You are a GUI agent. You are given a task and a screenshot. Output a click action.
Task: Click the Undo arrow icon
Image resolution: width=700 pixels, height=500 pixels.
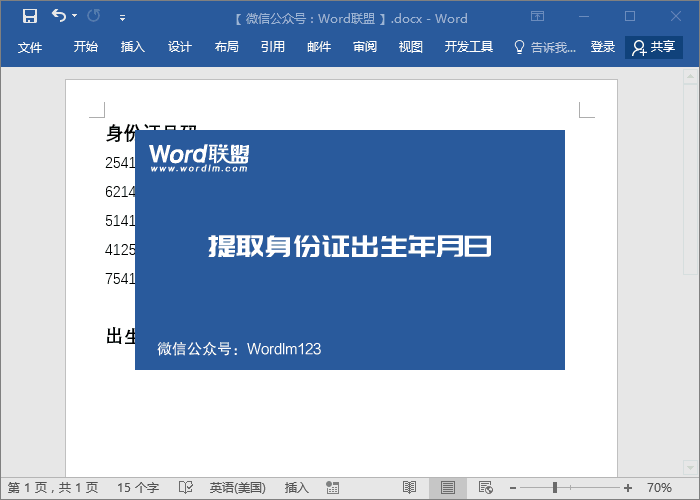click(59, 16)
